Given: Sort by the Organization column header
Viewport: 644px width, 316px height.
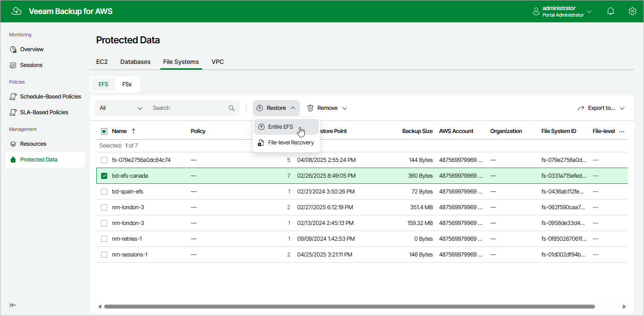Looking at the screenshot, I should [x=506, y=131].
